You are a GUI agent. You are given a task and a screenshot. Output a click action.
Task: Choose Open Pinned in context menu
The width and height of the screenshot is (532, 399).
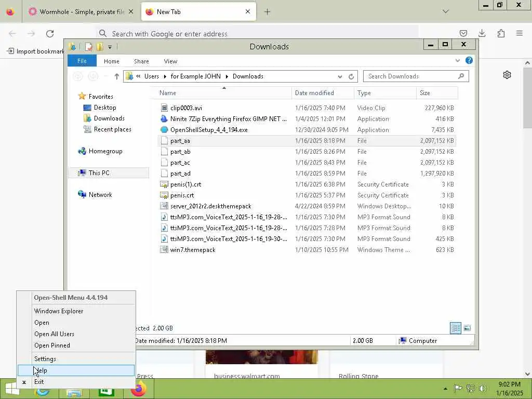[76, 345]
